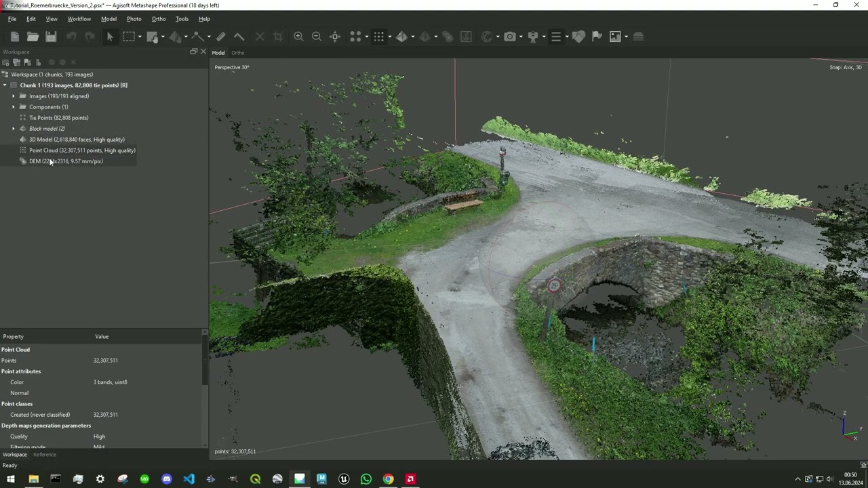Viewport: 868px width, 488px height.
Task: Click the Add Chunk workspace icon
Action: [x=5, y=62]
